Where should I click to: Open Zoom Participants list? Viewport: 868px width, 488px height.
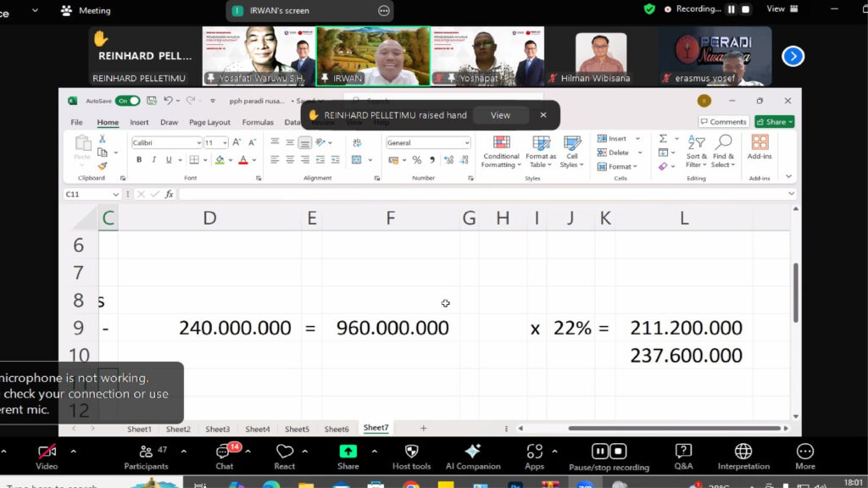point(146,457)
